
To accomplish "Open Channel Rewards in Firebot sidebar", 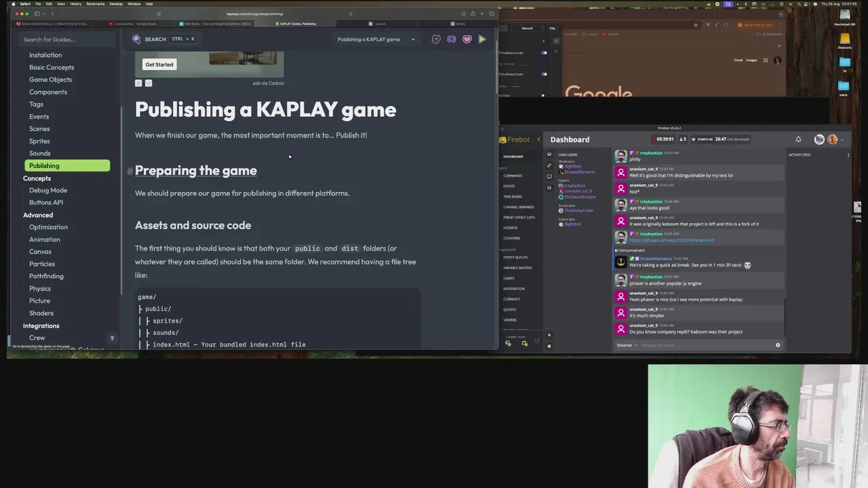I will (519, 207).
